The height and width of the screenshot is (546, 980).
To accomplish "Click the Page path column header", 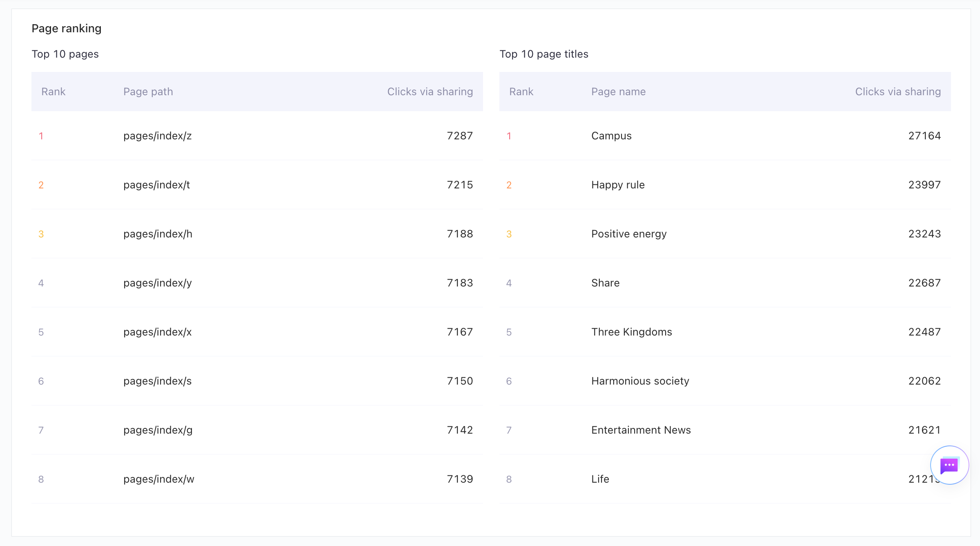I will coord(148,92).
